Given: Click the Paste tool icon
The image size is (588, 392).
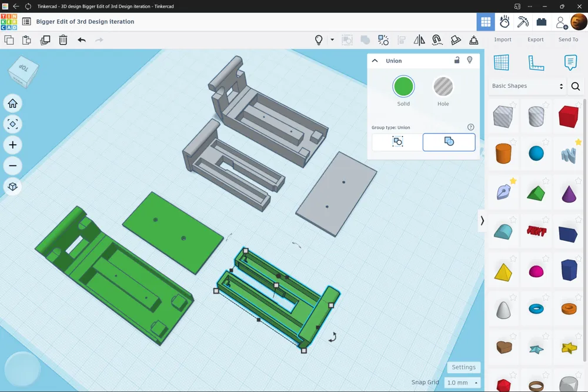Looking at the screenshot, I should point(26,40).
